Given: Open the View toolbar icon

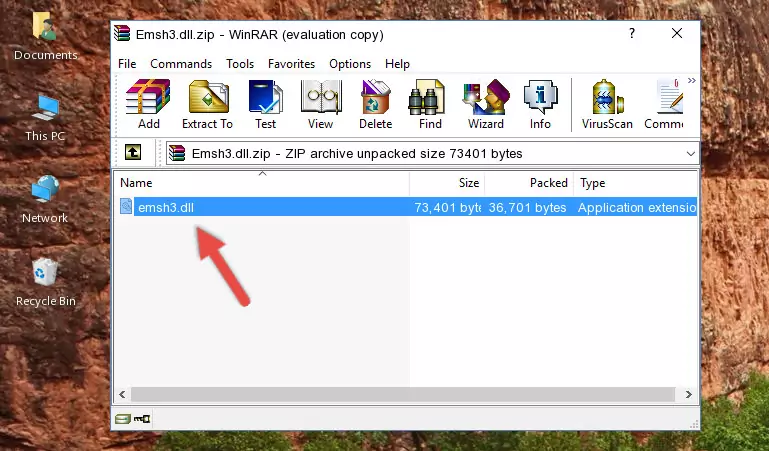Looking at the screenshot, I should click(x=321, y=104).
